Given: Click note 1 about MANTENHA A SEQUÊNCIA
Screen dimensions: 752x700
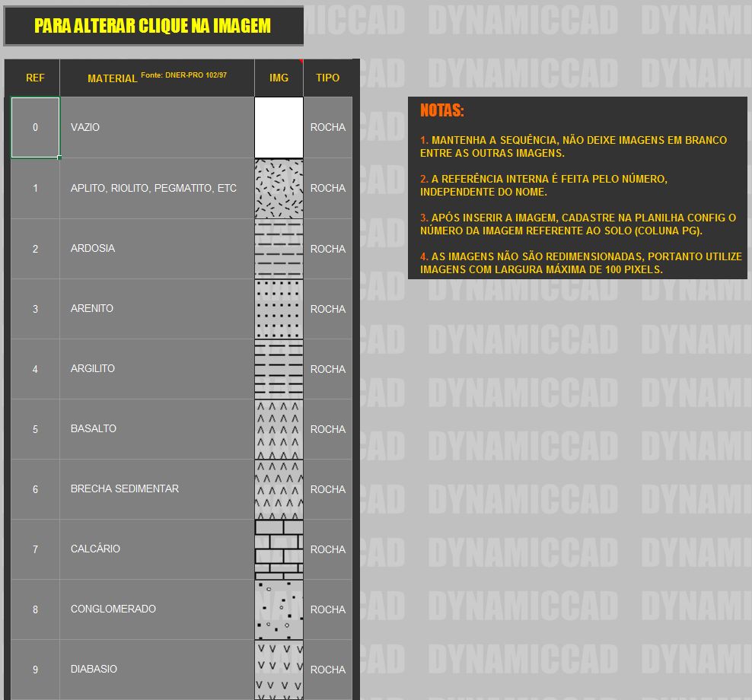Looking at the screenshot, I should point(574,147).
